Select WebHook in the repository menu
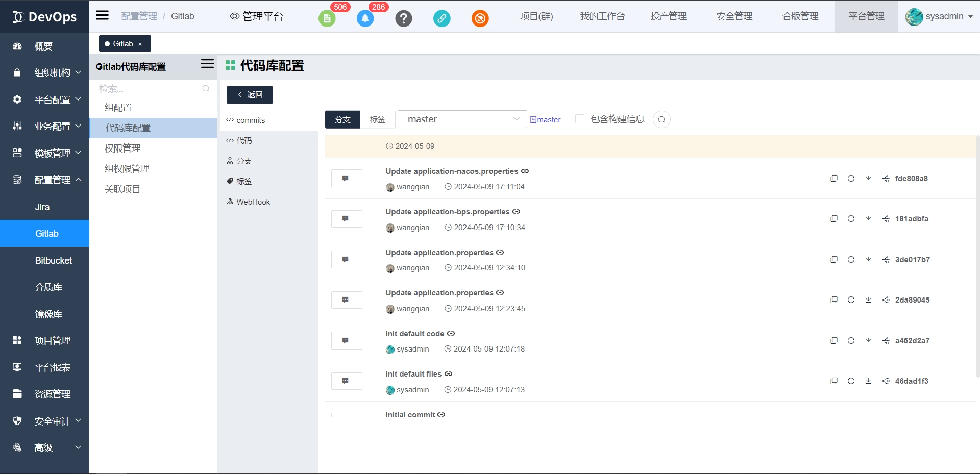Viewport: 980px width, 474px height. [253, 202]
